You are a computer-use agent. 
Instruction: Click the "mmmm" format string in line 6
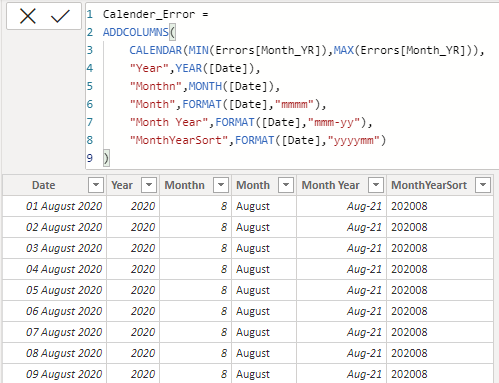294,104
